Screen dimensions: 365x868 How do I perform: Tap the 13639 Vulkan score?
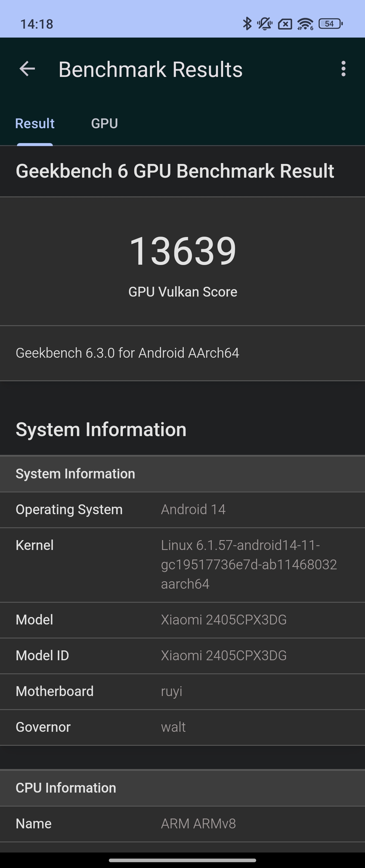(x=183, y=251)
